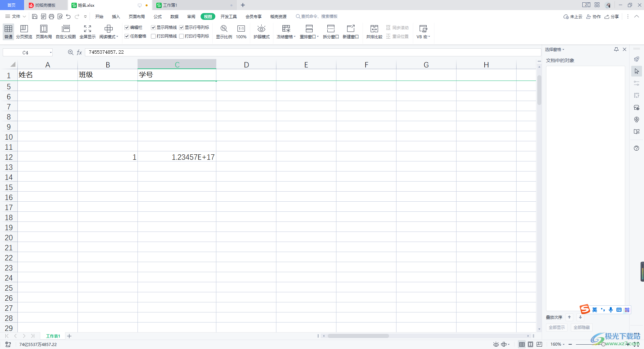The width and height of the screenshot is (644, 349).
Task: Click the zoom out minus button
Action: coord(570,344)
